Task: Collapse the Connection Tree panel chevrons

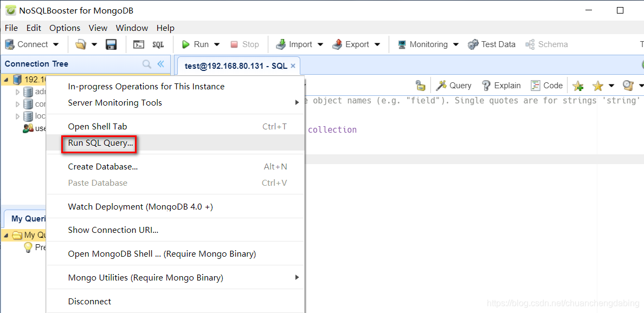Action: tap(160, 64)
